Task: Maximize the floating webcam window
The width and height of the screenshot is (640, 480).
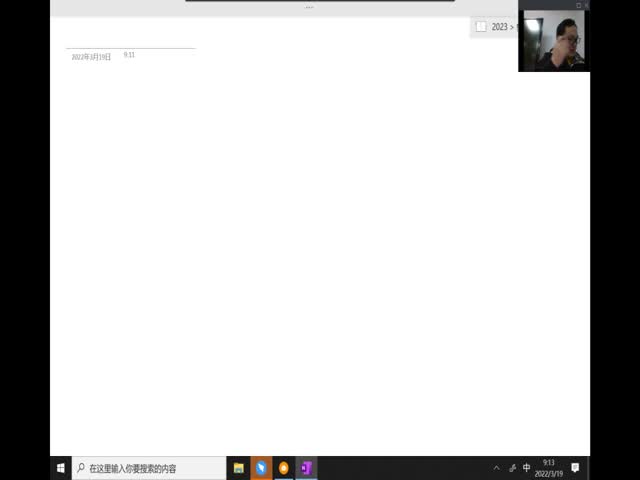Action: 577,5
